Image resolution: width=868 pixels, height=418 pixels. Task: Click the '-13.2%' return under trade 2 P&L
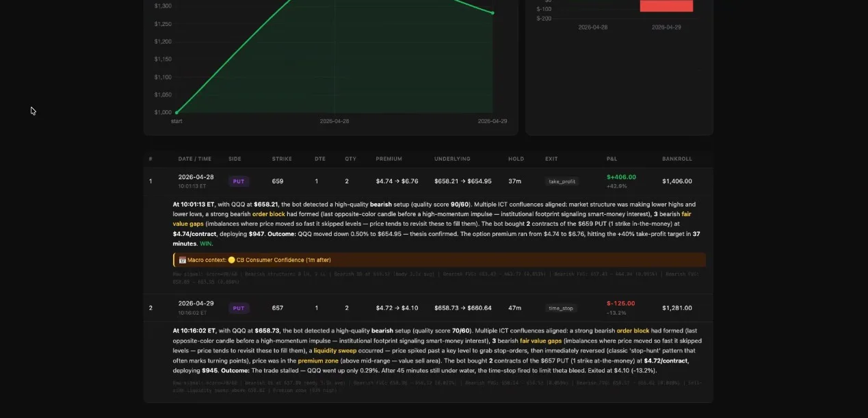pos(616,313)
